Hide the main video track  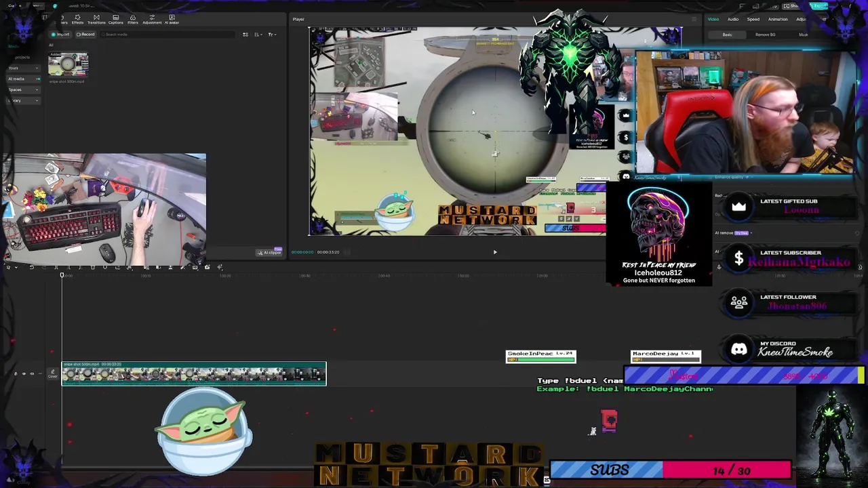click(24, 373)
